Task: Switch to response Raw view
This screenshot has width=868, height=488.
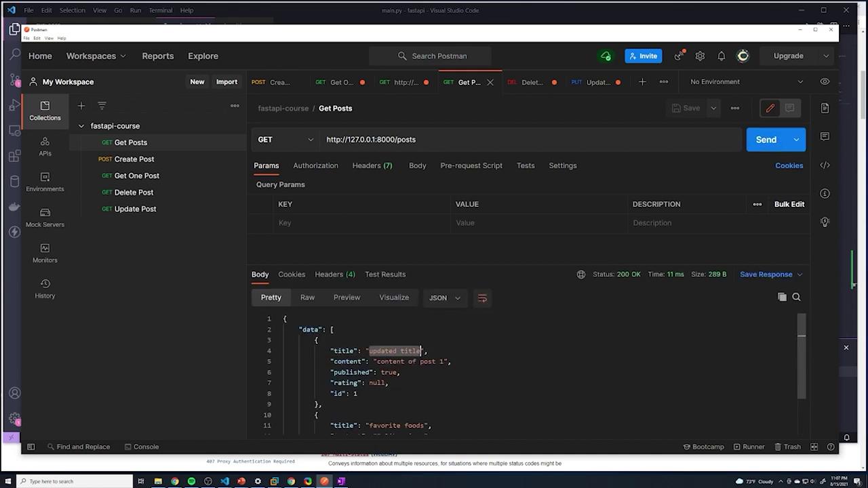Action: click(307, 298)
